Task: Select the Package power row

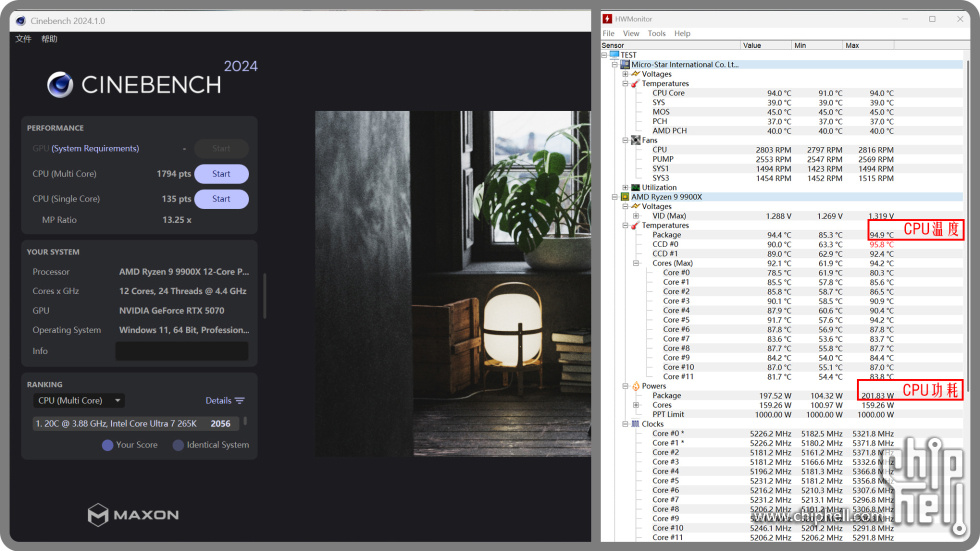Action: [x=773, y=395]
